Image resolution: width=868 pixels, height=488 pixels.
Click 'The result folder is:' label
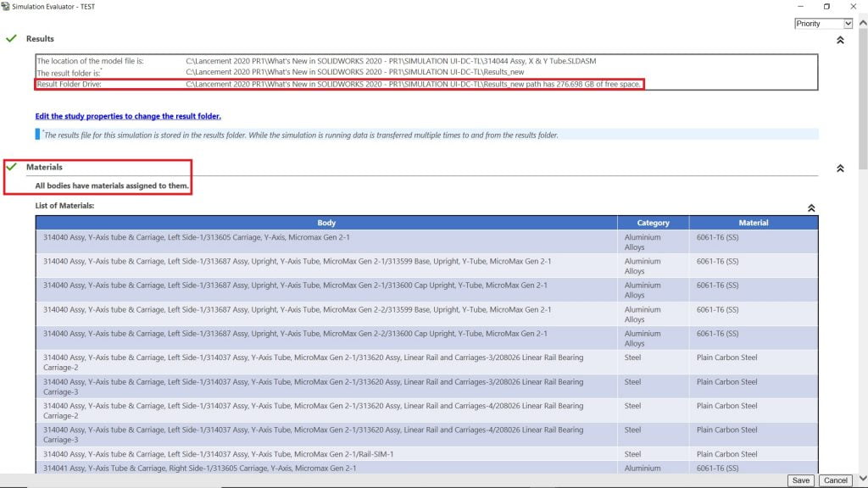pos(69,73)
